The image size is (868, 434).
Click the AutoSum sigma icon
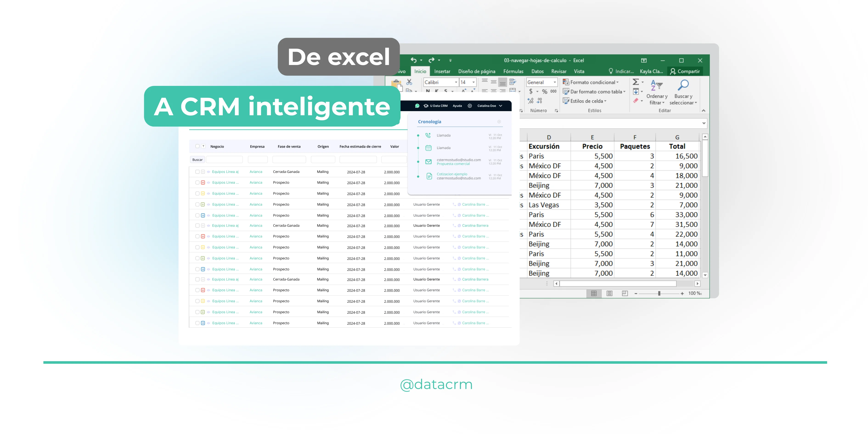(636, 82)
